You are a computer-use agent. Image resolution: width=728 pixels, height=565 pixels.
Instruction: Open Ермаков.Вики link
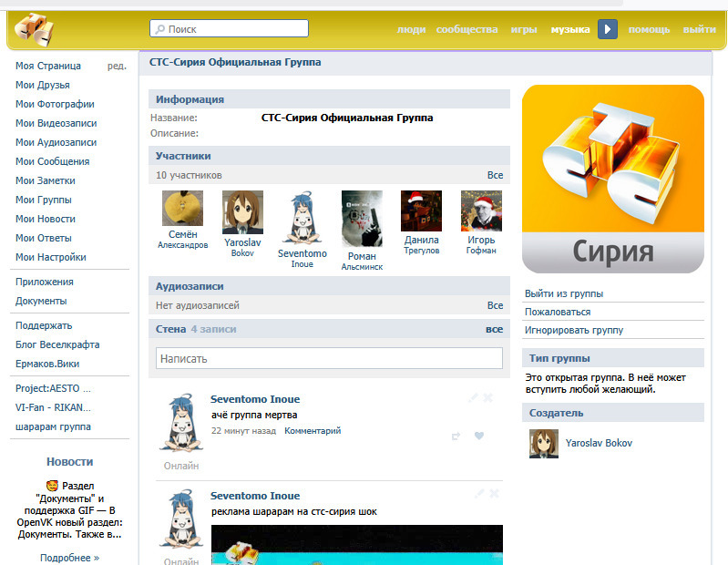[47, 364]
